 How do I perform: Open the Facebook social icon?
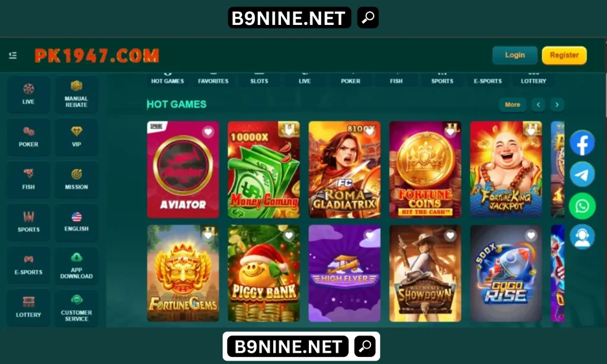point(582,143)
